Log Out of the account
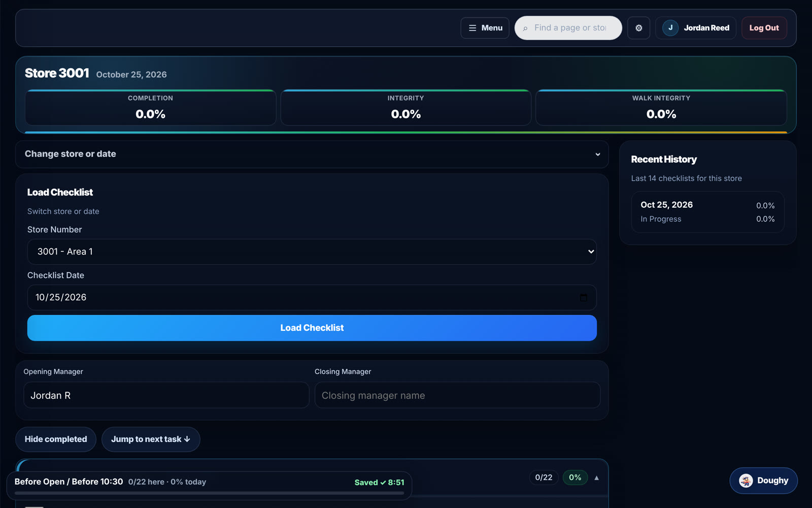Screen dimensions: 812x508 click(x=764, y=28)
